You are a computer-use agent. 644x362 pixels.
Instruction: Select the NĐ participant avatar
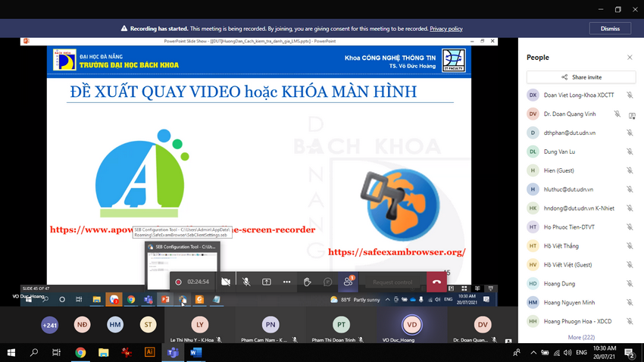(82, 325)
